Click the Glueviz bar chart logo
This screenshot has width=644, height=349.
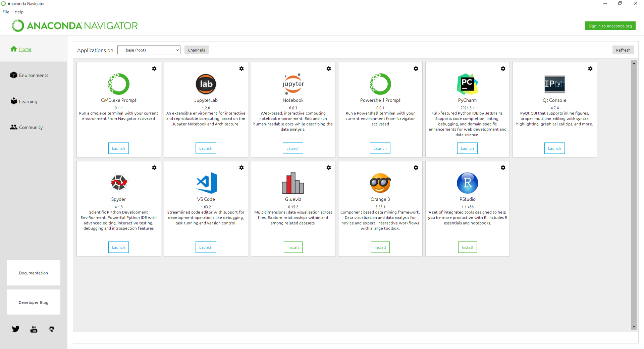(x=293, y=183)
